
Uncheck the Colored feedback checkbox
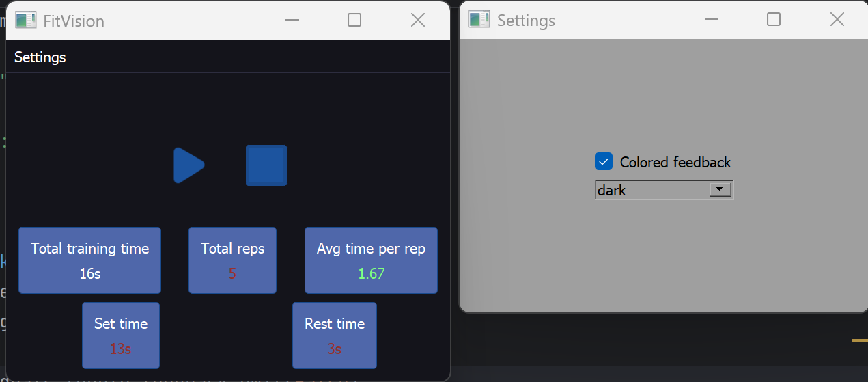604,162
